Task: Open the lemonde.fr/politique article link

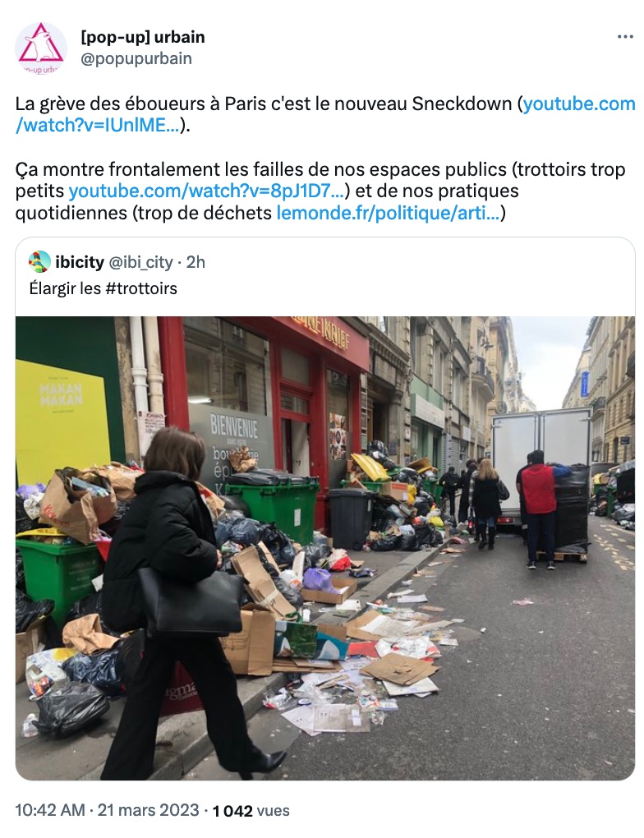Action: tap(388, 213)
